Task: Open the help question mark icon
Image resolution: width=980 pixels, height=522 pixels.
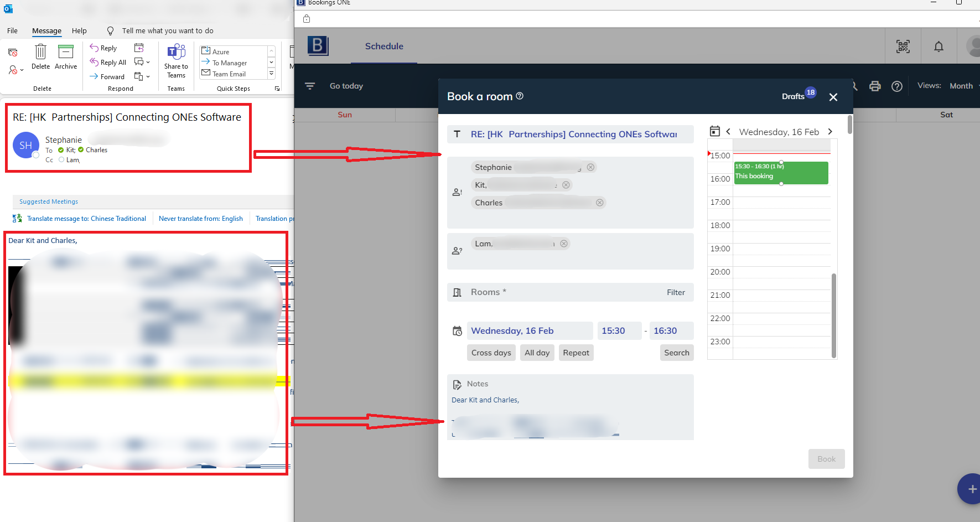Action: (x=897, y=86)
